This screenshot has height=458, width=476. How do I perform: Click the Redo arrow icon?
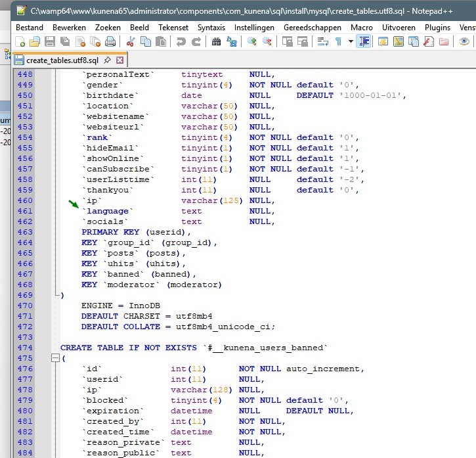[x=196, y=41]
